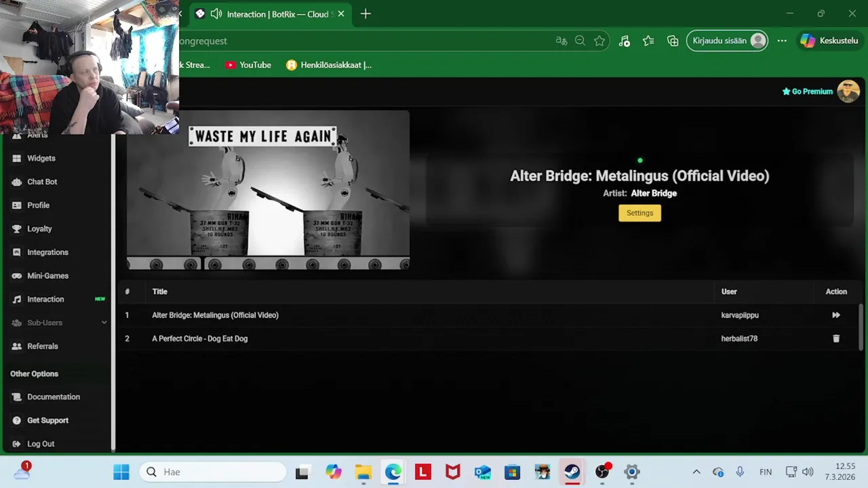Image resolution: width=868 pixels, height=488 pixels.
Task: Click A Perfect Circle - Dog Eat Dog title
Action: click(x=199, y=338)
